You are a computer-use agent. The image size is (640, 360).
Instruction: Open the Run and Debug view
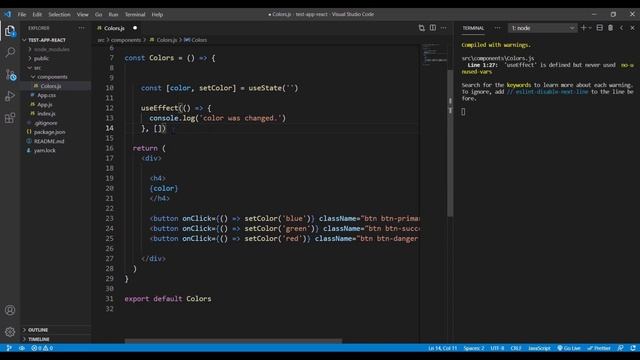coord(10,96)
